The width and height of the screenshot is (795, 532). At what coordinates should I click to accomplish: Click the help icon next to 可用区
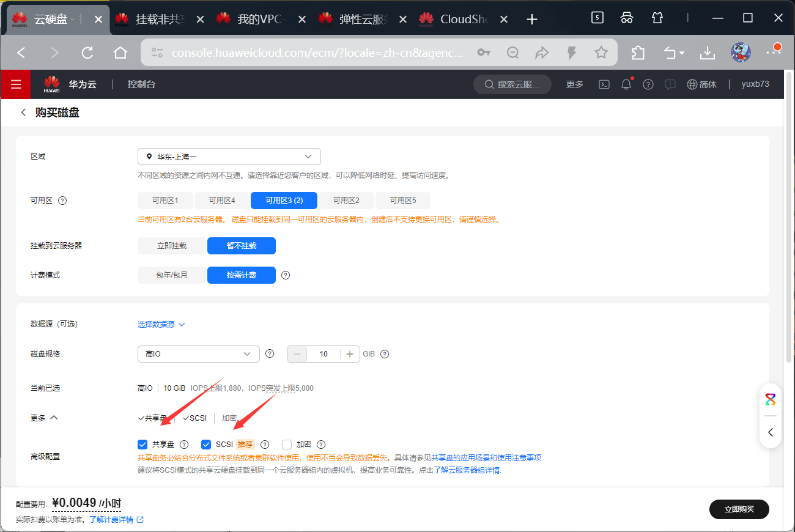[x=62, y=201]
